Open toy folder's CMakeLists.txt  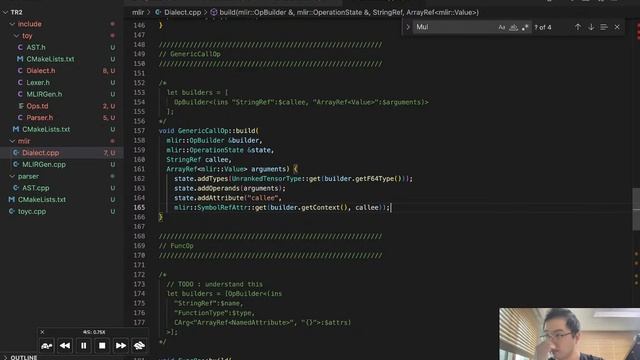[x=50, y=59]
